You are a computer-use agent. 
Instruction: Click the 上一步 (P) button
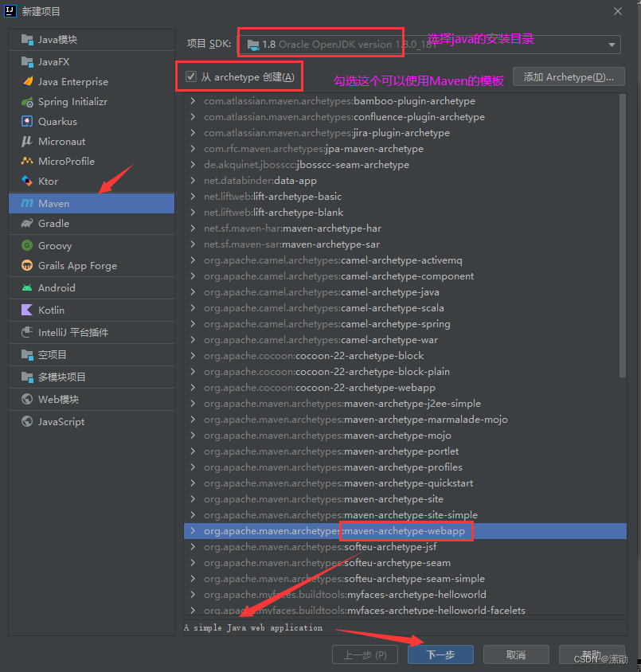[x=365, y=654]
